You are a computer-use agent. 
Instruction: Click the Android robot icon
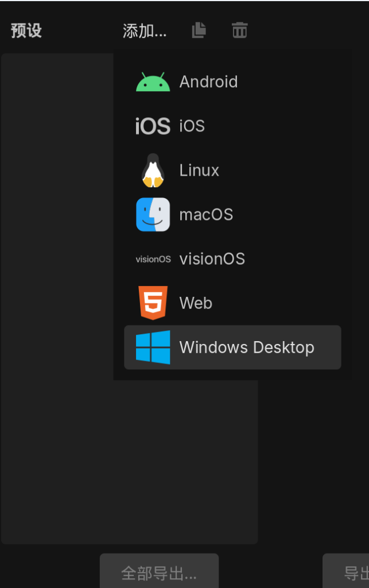(x=153, y=82)
